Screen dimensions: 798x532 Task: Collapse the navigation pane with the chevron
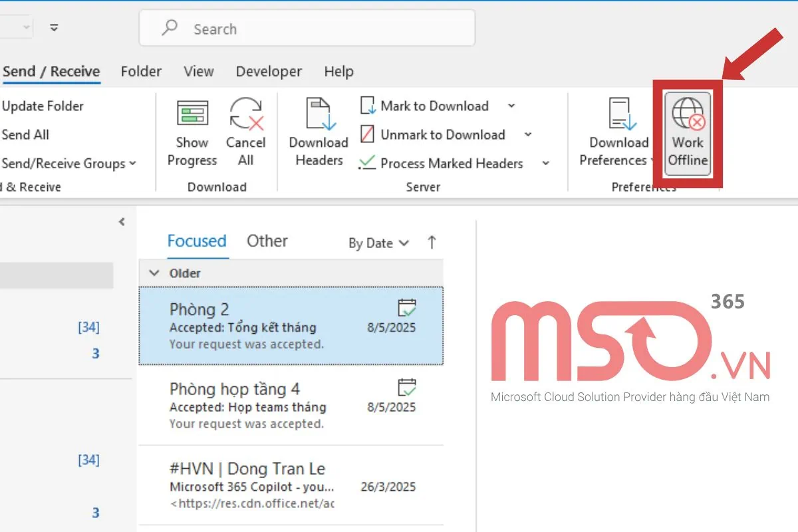click(x=122, y=223)
